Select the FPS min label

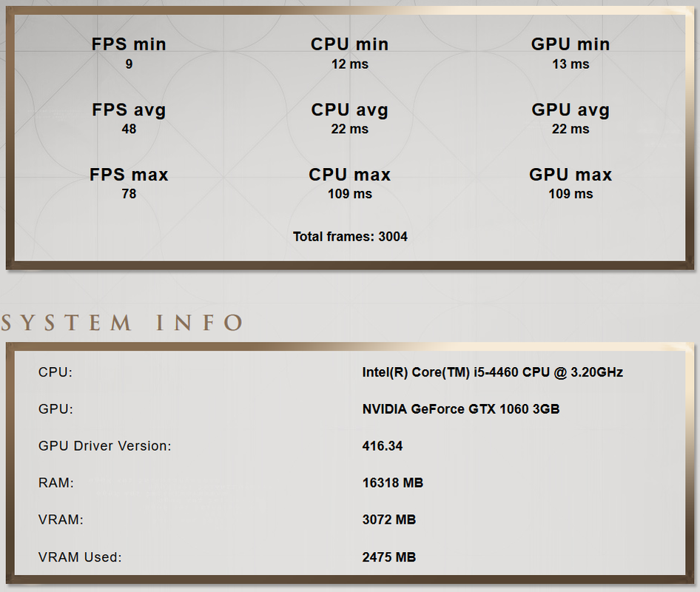tap(129, 44)
